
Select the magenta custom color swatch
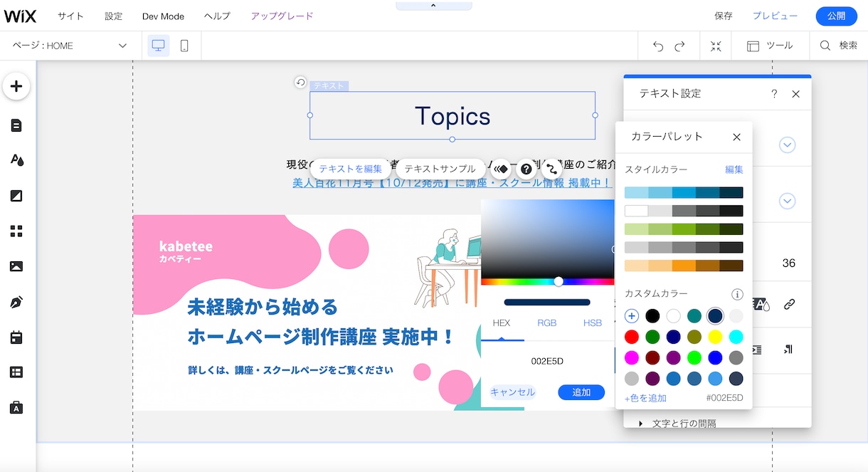point(632,357)
